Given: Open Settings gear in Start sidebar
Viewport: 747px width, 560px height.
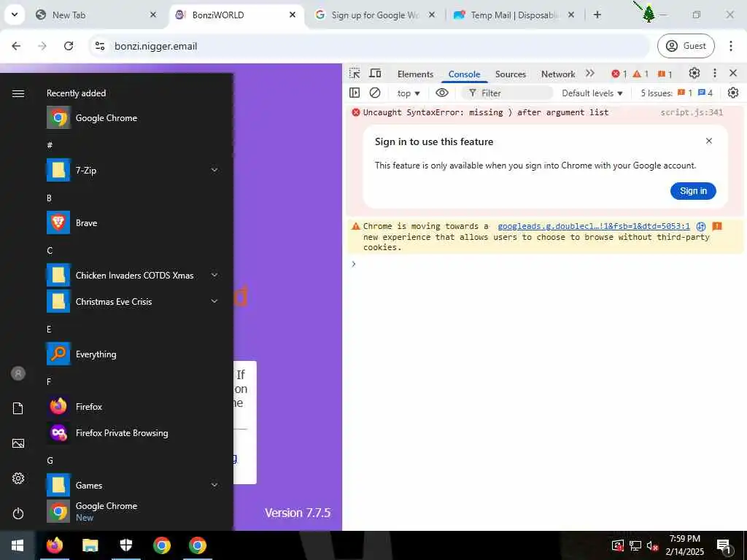Looking at the screenshot, I should tap(18, 478).
